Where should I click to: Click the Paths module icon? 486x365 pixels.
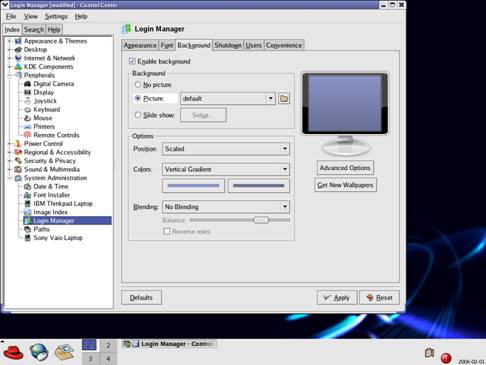click(28, 229)
